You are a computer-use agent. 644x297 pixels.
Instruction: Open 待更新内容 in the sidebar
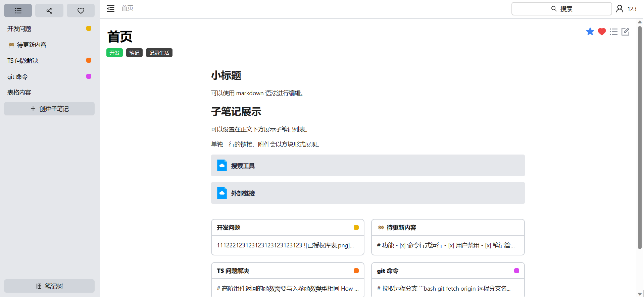point(49,45)
